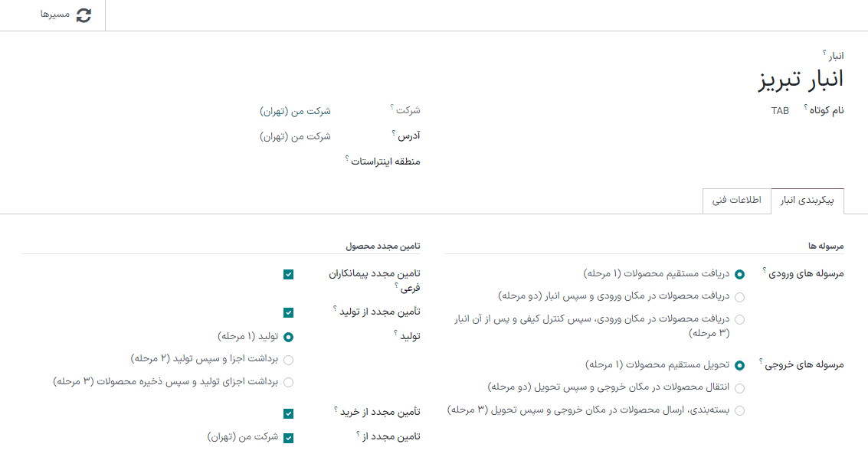Switch to the اطلاعات فنی tab

(x=737, y=200)
